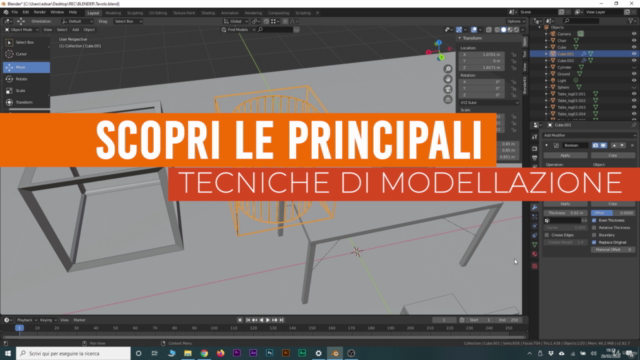Click the viewport zoom magnifier icon
Screen dimensions: 640x360
pyautogui.click(x=448, y=69)
